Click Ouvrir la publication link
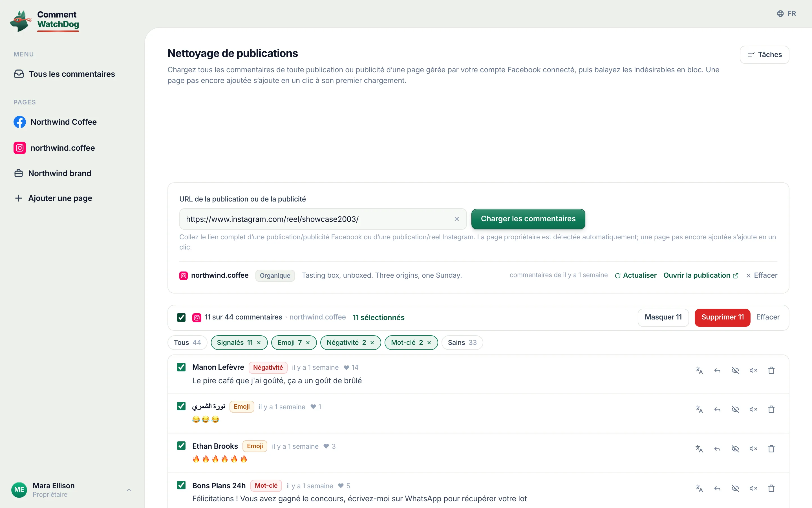Viewport: 812px width, 508px height. 701,275
